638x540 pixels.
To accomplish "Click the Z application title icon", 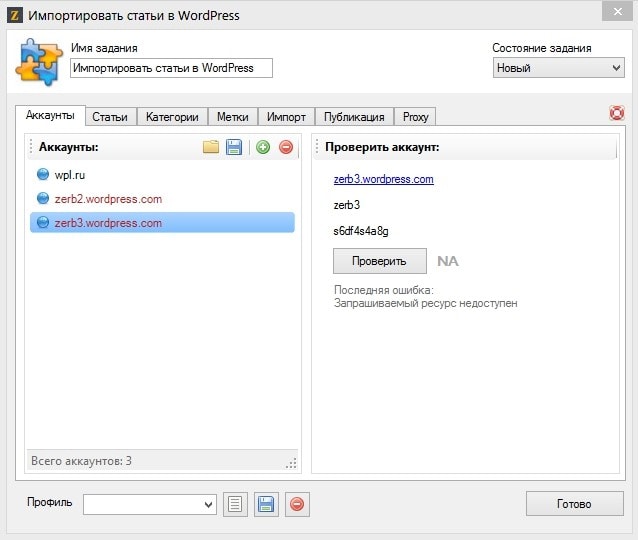I will point(15,15).
